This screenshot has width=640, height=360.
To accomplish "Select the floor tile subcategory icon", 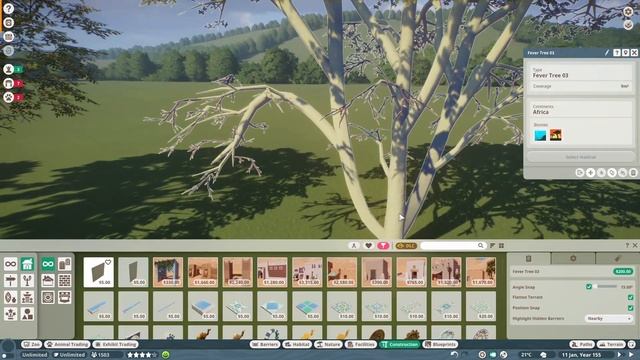I will [48, 297].
